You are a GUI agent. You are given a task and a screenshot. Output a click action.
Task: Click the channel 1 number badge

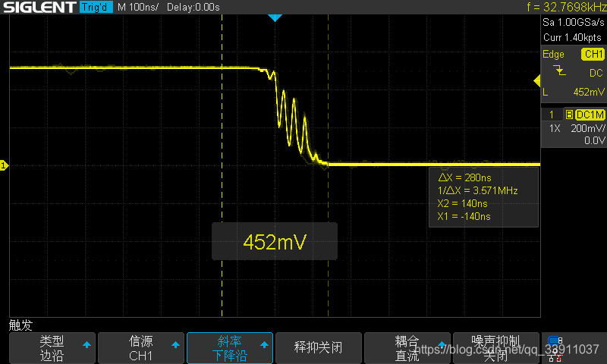tap(552, 115)
